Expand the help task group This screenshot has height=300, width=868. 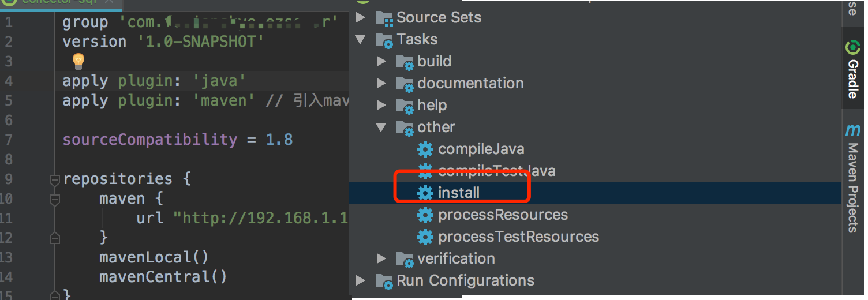click(381, 105)
